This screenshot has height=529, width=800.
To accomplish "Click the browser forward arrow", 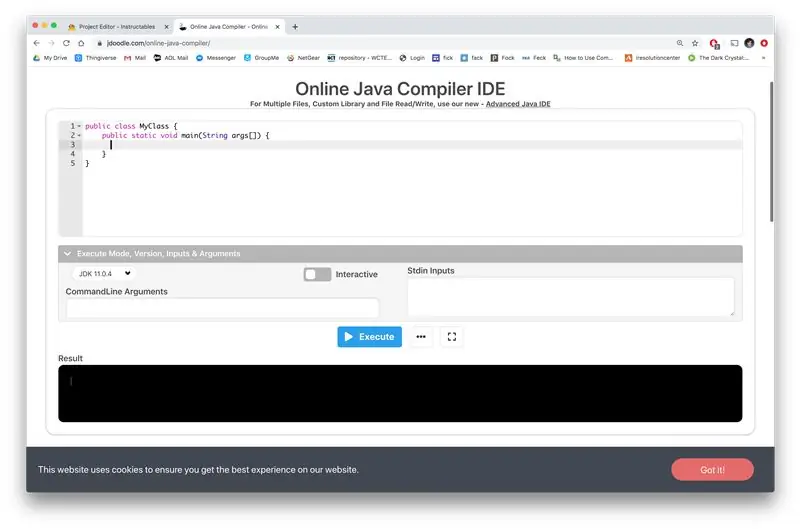I will [x=51, y=43].
